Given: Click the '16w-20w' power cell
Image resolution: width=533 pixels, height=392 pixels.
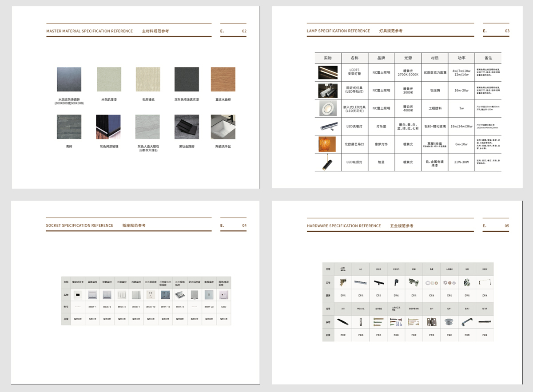Looking at the screenshot, I should pos(461,91).
